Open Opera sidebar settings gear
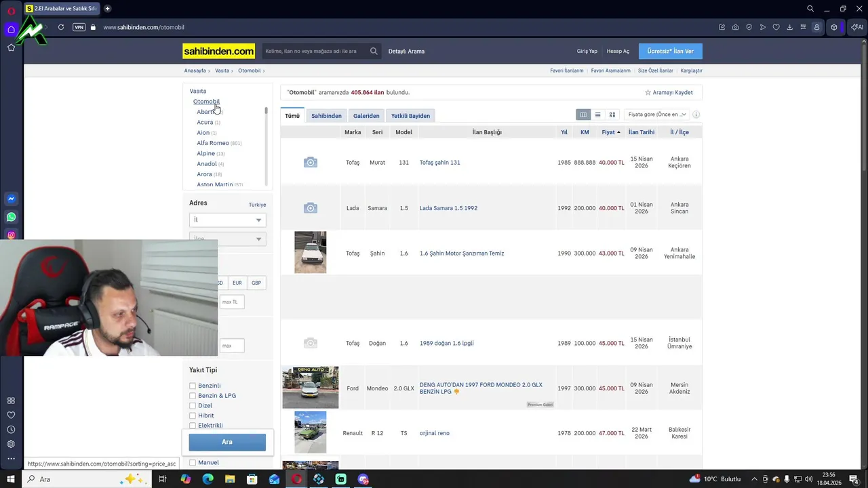 (11, 444)
